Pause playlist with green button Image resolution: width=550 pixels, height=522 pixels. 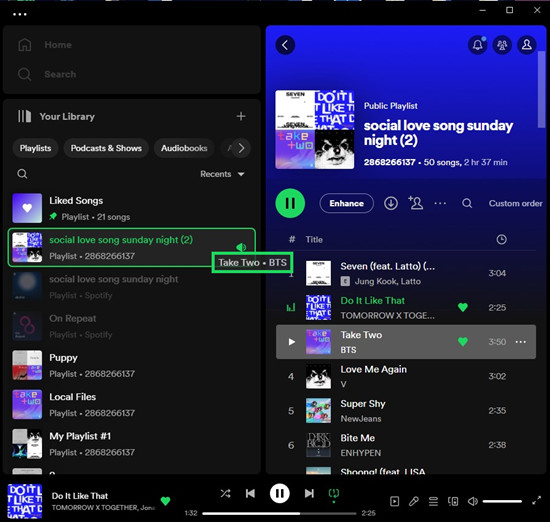[290, 203]
